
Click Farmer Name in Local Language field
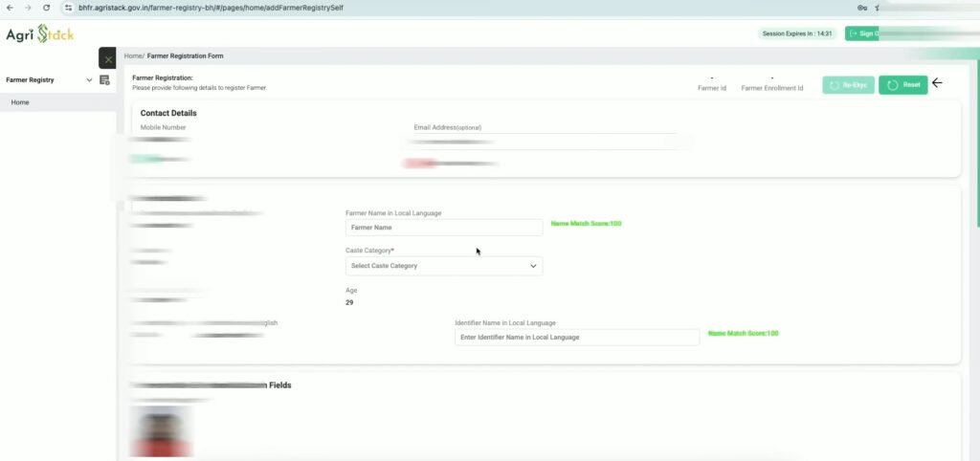pos(444,228)
